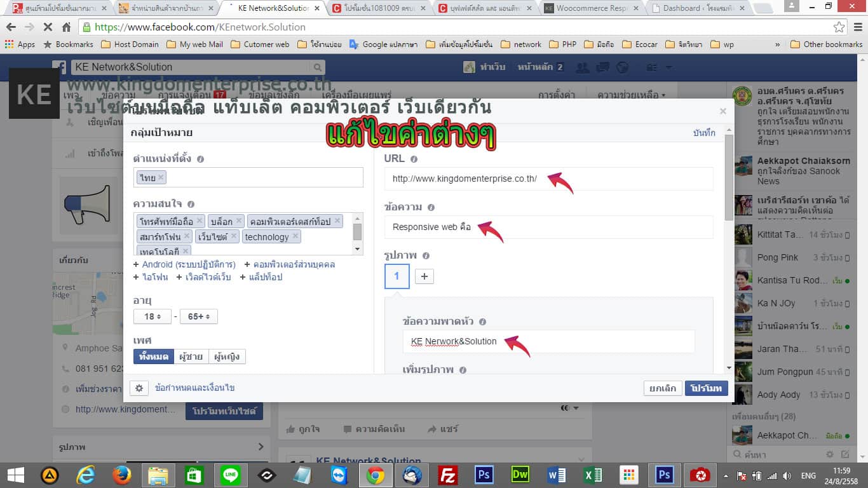Open FileZilla from the taskbar

click(449, 475)
